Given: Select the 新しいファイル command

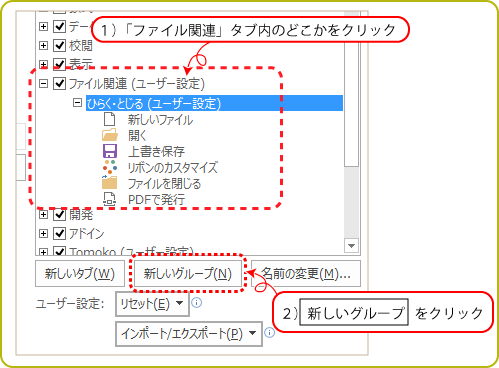Looking at the screenshot, I should point(160,119).
